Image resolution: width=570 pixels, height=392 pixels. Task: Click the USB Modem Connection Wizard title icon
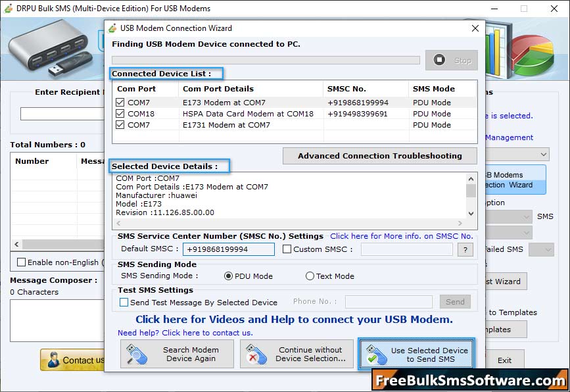[112, 28]
